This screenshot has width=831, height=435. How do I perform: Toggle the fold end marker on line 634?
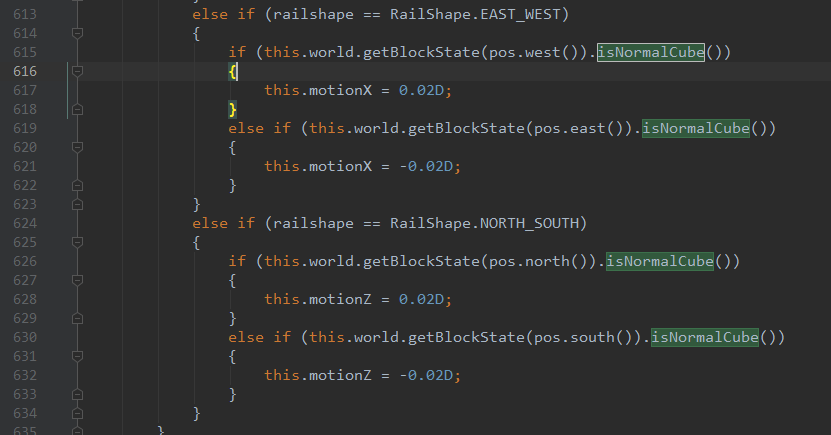click(77, 413)
